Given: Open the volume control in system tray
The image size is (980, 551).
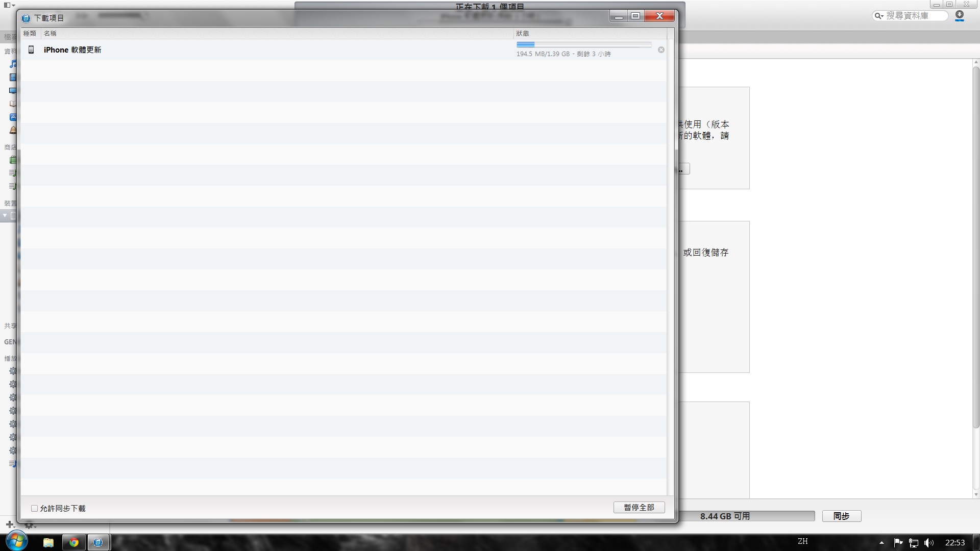Looking at the screenshot, I should 929,543.
